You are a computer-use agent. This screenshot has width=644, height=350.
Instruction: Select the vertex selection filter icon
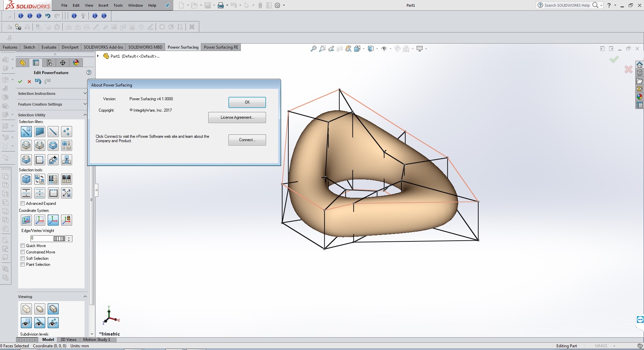[66, 132]
